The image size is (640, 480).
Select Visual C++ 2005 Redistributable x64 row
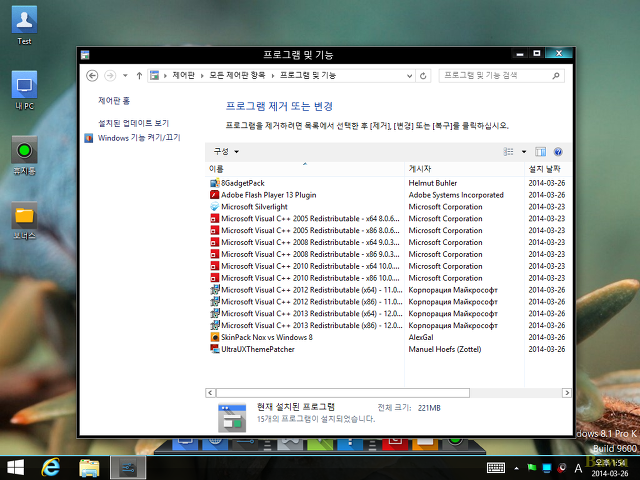[x=388, y=219]
